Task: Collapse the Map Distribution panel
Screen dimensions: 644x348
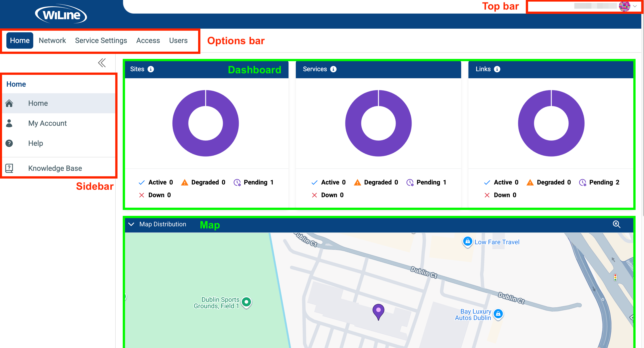Action: click(x=131, y=224)
